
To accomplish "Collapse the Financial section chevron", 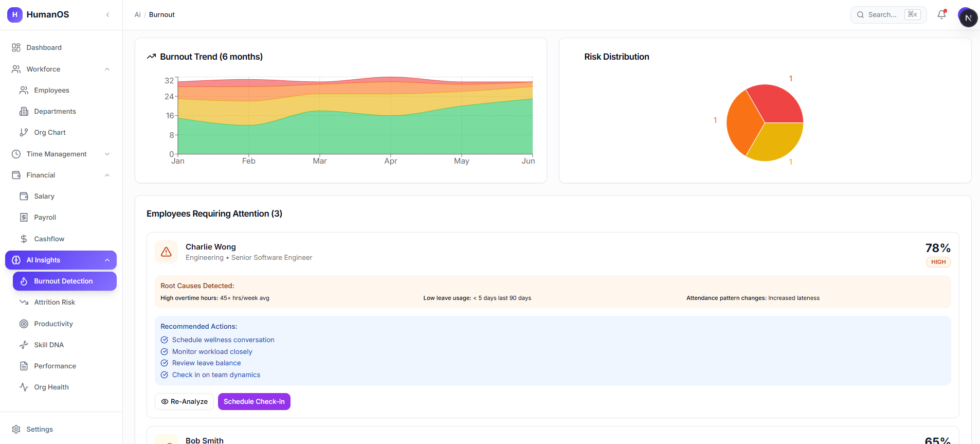I will [107, 175].
